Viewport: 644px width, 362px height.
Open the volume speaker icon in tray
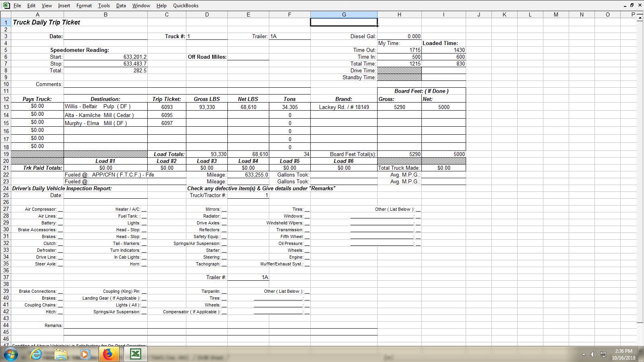click(593, 354)
